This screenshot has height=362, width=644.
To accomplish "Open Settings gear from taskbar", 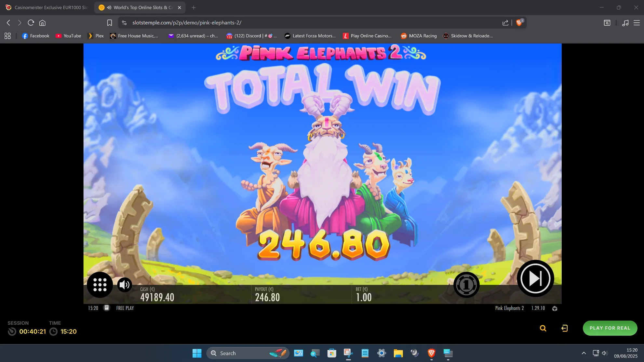I will pyautogui.click(x=382, y=353).
